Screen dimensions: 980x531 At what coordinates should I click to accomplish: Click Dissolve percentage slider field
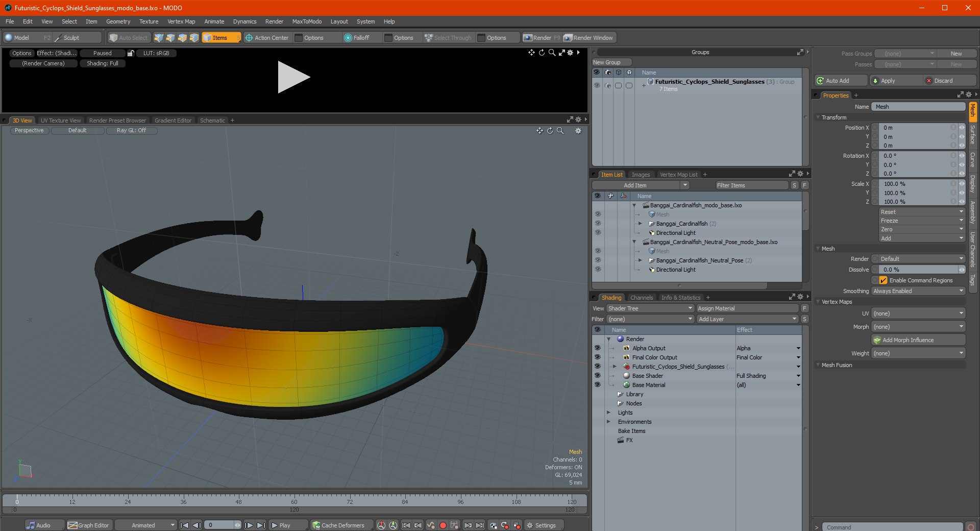pos(917,270)
